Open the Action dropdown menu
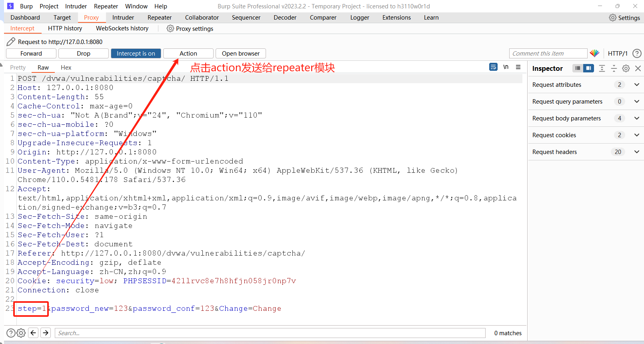Viewport: 644px width, 344px height. [x=188, y=54]
